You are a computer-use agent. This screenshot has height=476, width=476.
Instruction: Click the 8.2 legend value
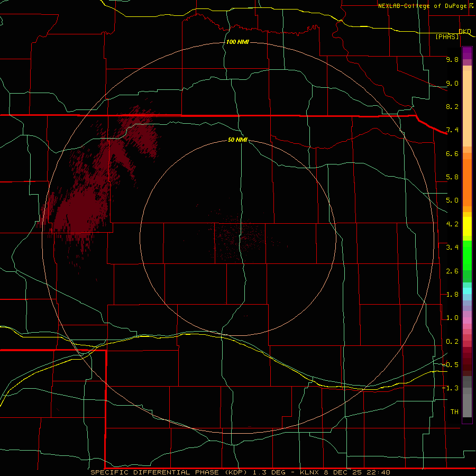[452, 106]
